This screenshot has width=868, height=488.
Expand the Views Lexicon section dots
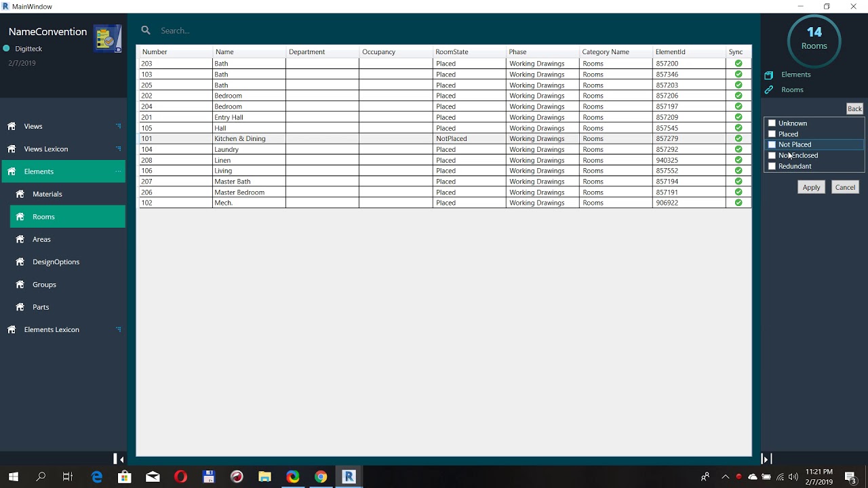pyautogui.click(x=118, y=148)
